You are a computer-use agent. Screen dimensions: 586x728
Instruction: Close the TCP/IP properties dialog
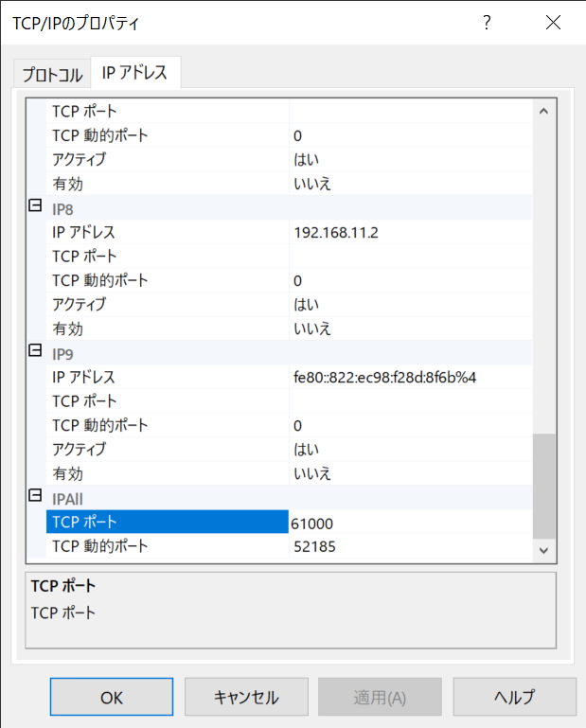(553, 24)
